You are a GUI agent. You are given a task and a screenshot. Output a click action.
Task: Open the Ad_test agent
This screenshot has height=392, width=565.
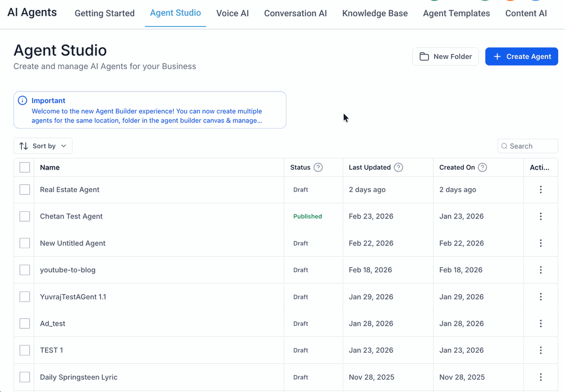pos(53,323)
